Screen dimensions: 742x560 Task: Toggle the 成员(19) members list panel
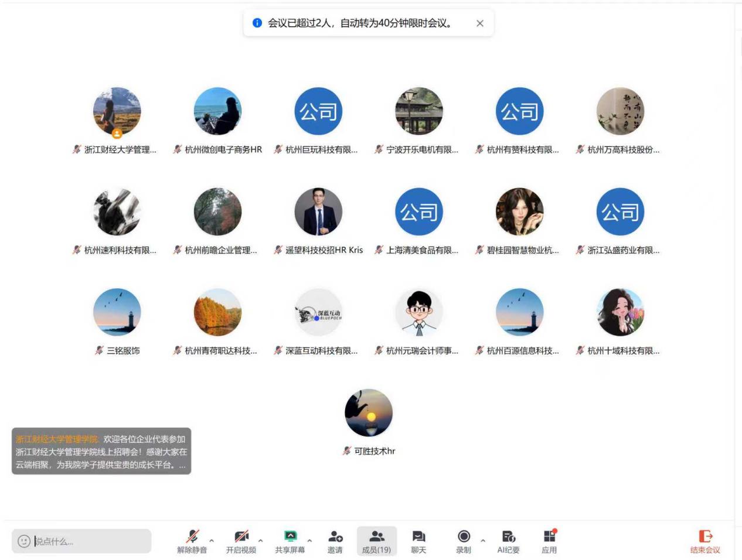pos(376,541)
